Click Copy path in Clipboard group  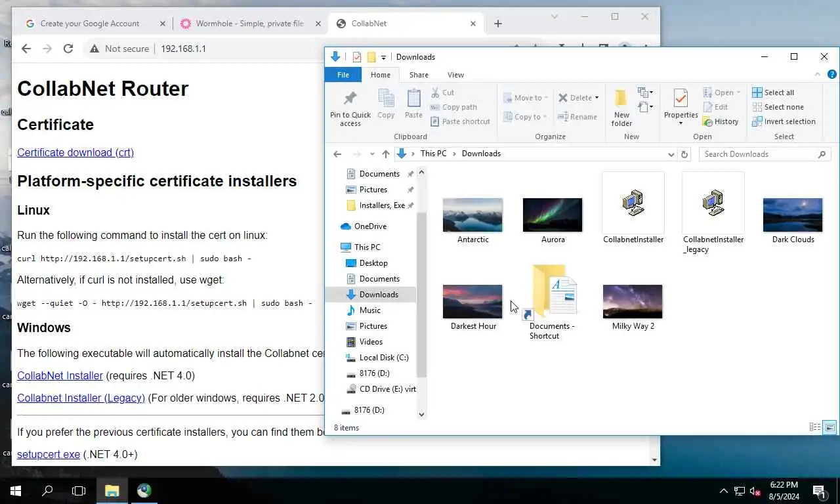(453, 107)
